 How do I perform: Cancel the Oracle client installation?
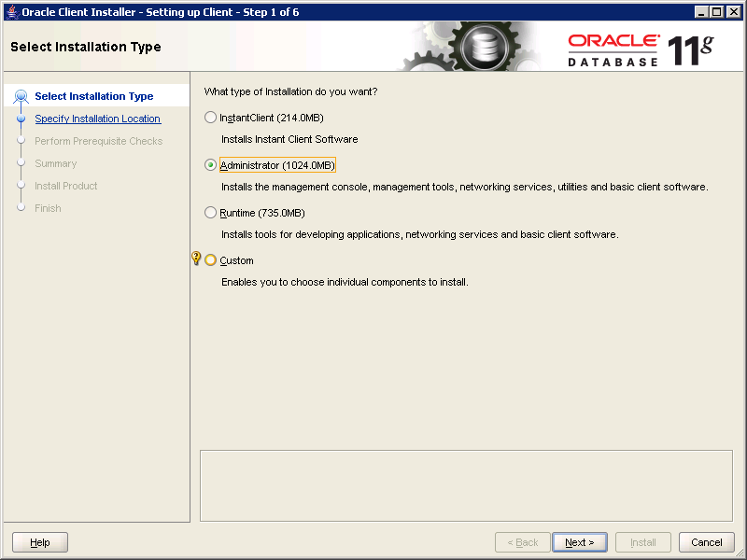point(706,542)
